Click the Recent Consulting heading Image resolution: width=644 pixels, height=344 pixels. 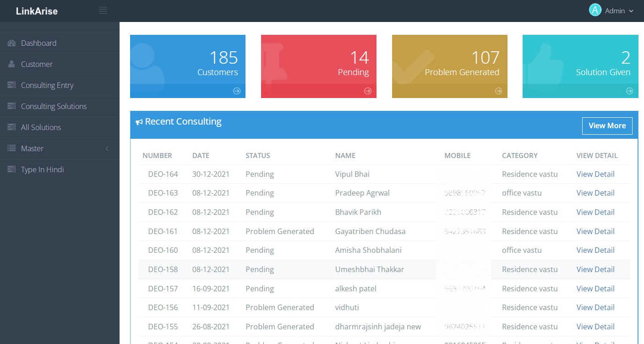[x=183, y=122]
